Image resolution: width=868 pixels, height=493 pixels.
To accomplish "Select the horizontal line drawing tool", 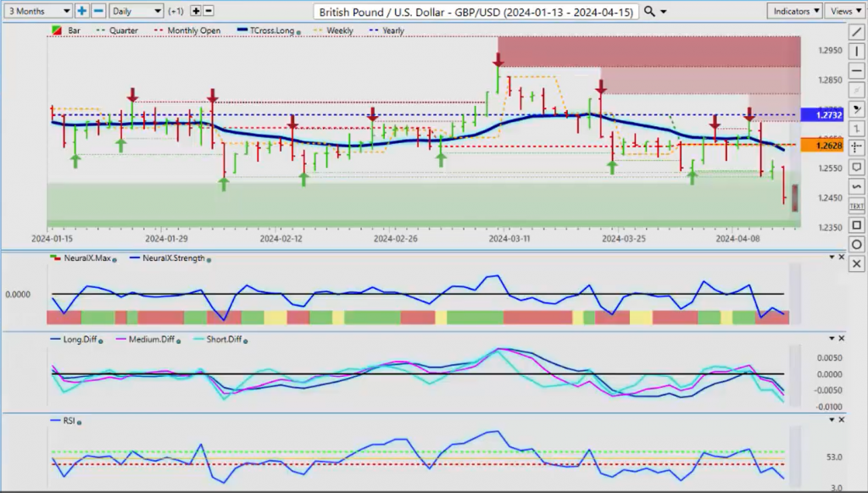I will pyautogui.click(x=856, y=71).
